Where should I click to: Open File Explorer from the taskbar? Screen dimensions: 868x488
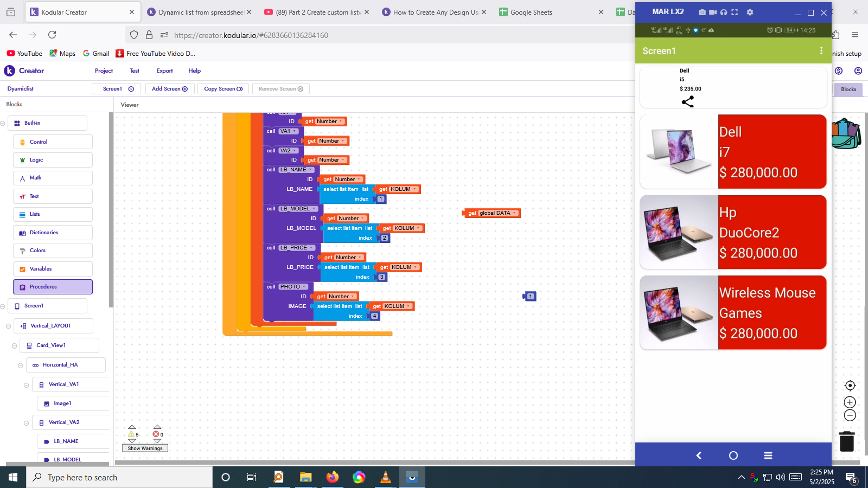[305, 477]
